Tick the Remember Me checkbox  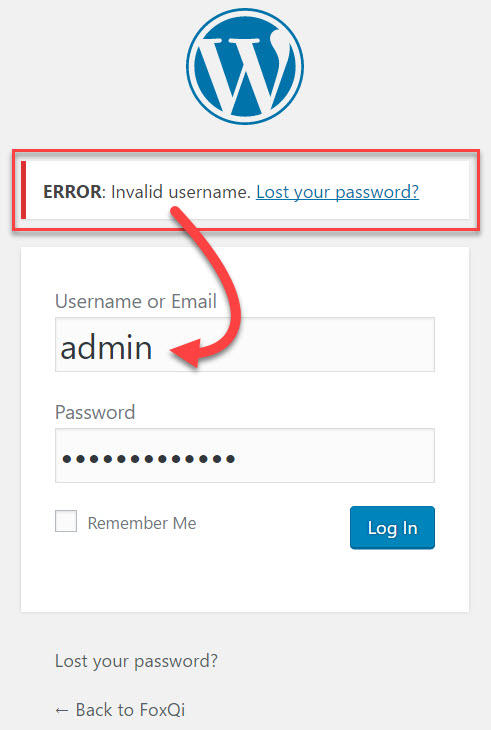coord(66,521)
